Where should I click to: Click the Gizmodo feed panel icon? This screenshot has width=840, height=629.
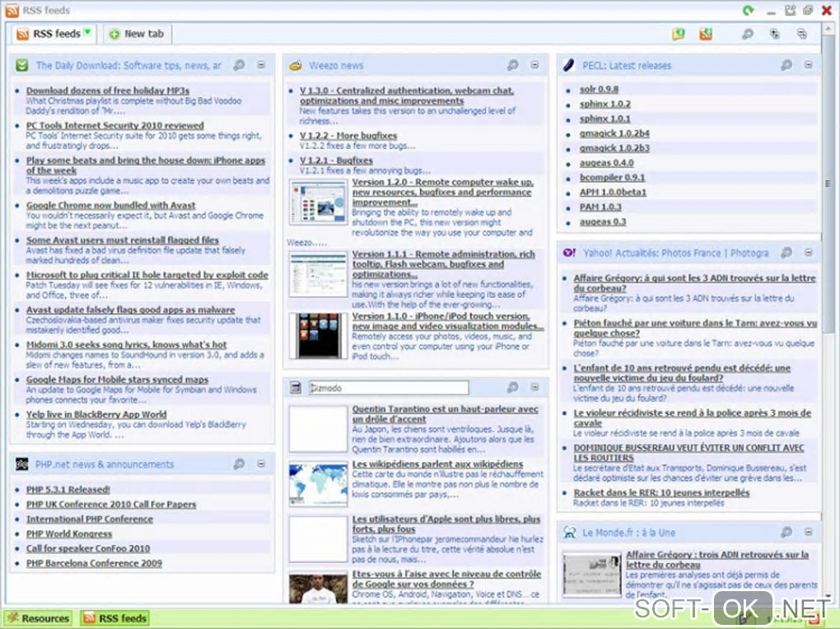[296, 388]
